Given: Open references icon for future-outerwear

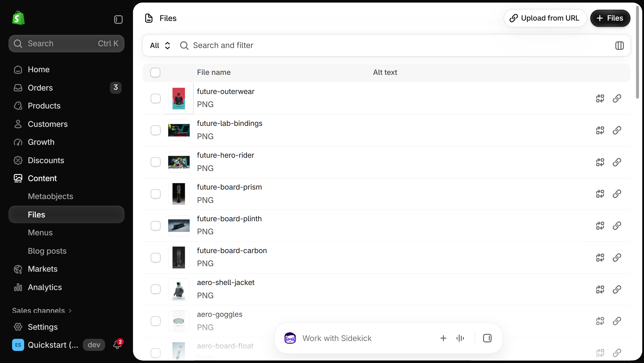Looking at the screenshot, I should (600, 99).
